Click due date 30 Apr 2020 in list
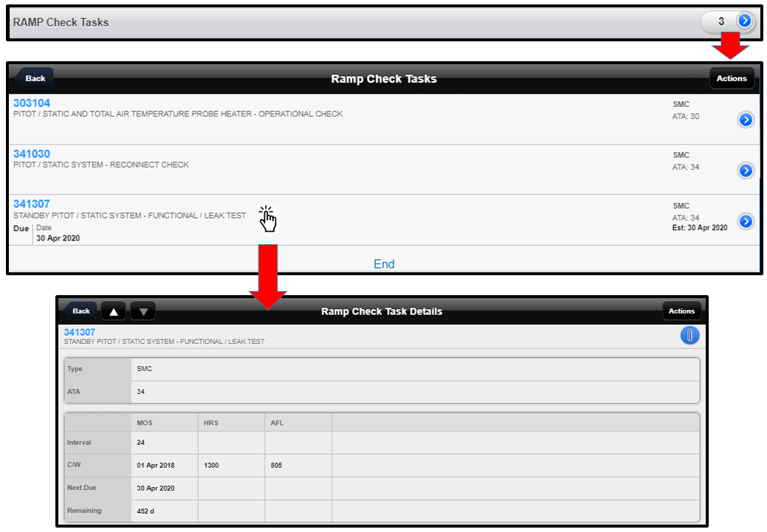The width and height of the screenshot is (767, 532). (x=58, y=238)
